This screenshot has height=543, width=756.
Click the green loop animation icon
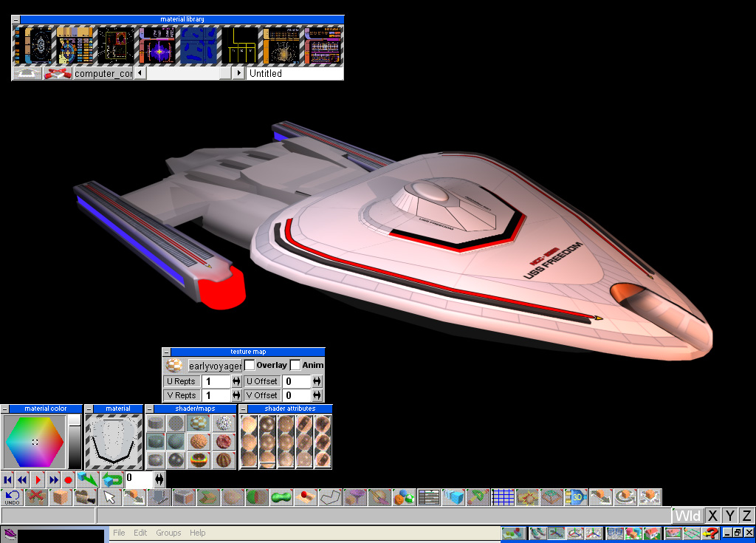(112, 479)
